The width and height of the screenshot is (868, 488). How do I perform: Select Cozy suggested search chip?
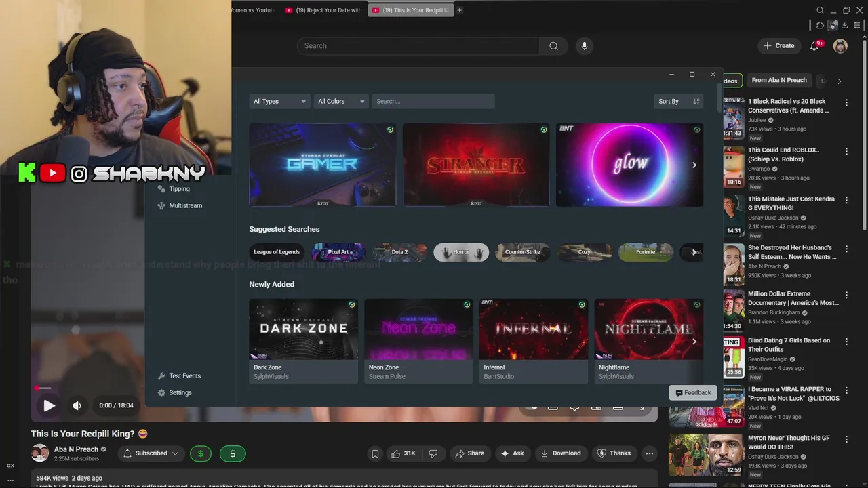pos(585,252)
